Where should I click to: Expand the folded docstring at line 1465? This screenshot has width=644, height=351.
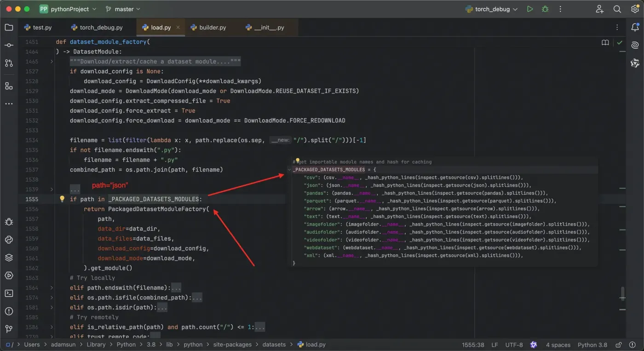[52, 62]
